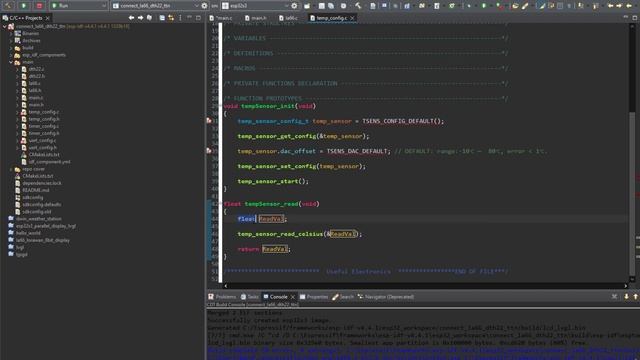Click the Open folder icon in toolbar
Viewport: 640px width, 360px height.
515,6
